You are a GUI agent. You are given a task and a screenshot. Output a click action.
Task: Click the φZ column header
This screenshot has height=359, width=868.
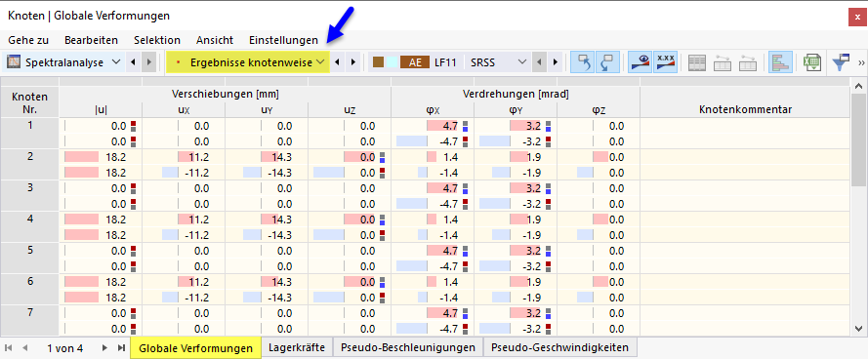pyautogui.click(x=599, y=109)
